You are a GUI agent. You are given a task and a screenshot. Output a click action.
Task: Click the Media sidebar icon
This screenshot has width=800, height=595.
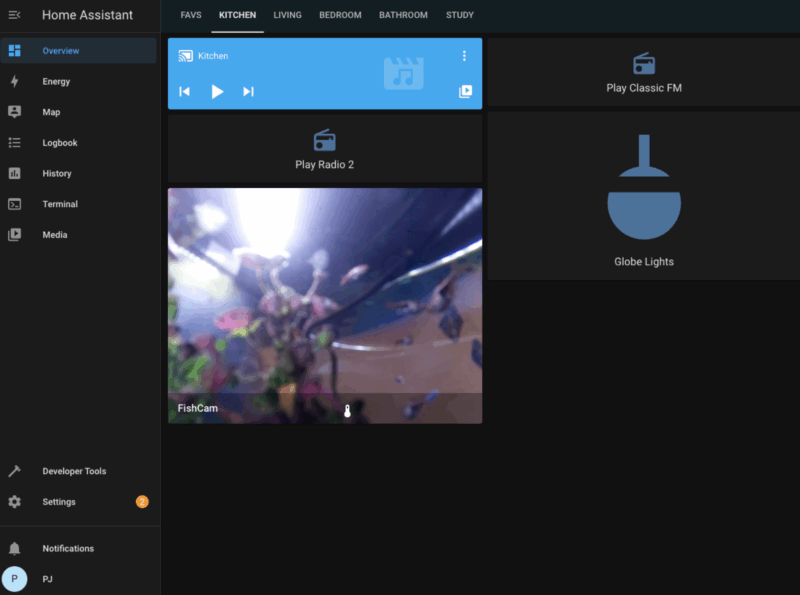coord(14,234)
